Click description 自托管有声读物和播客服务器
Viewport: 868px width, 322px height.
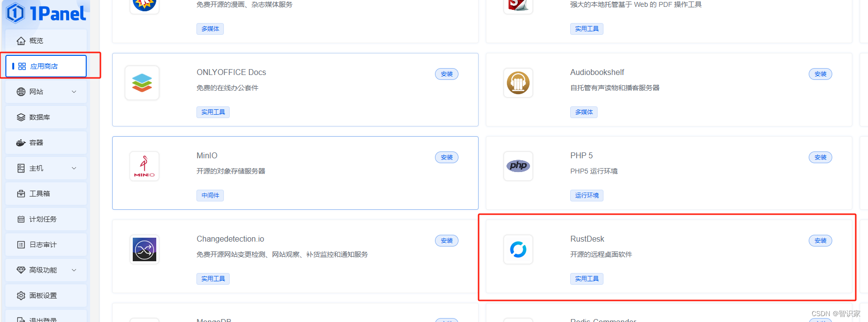[615, 88]
